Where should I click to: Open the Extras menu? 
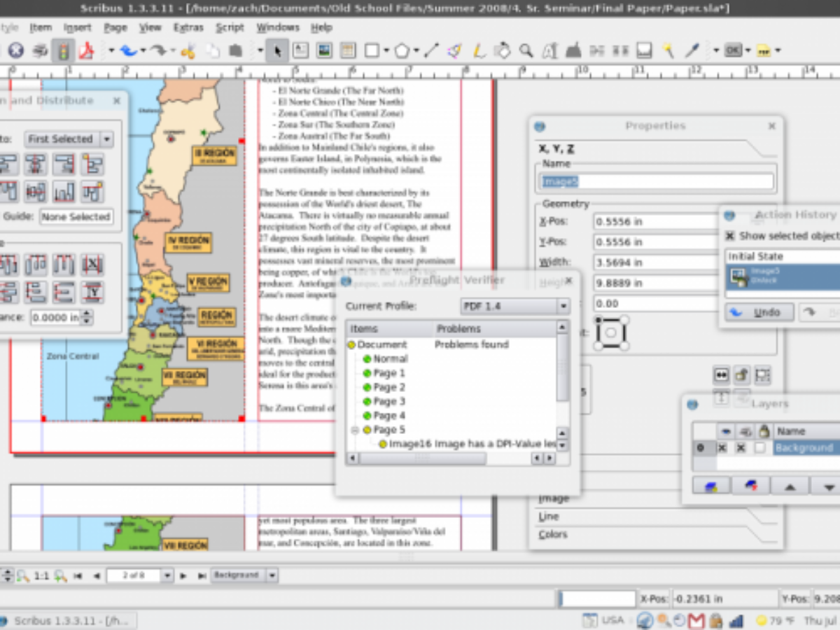point(188,27)
